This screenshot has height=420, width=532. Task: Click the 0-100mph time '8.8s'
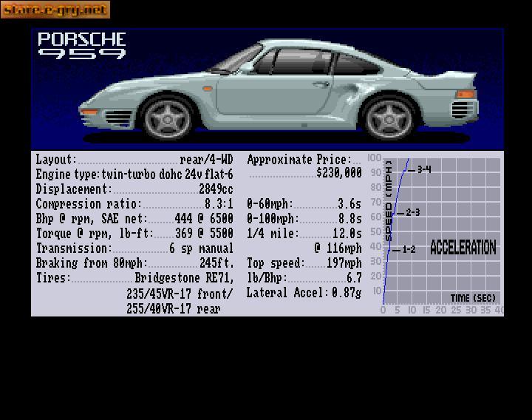[349, 218]
